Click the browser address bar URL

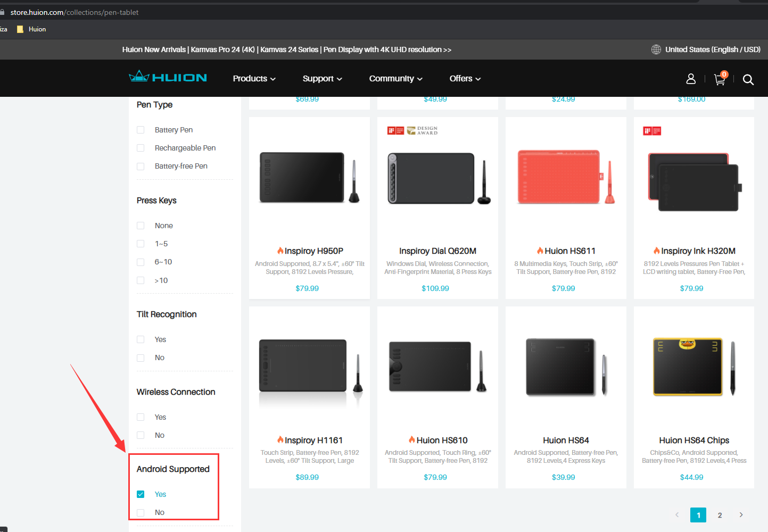pos(75,12)
